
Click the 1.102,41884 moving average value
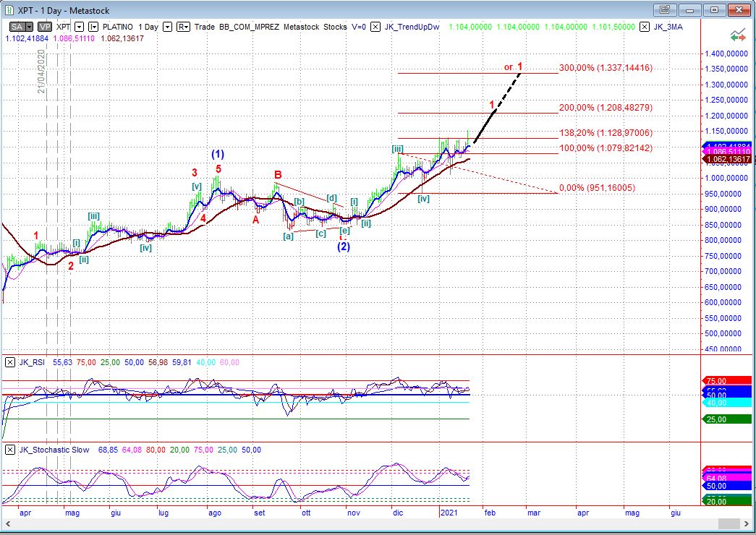coord(27,38)
